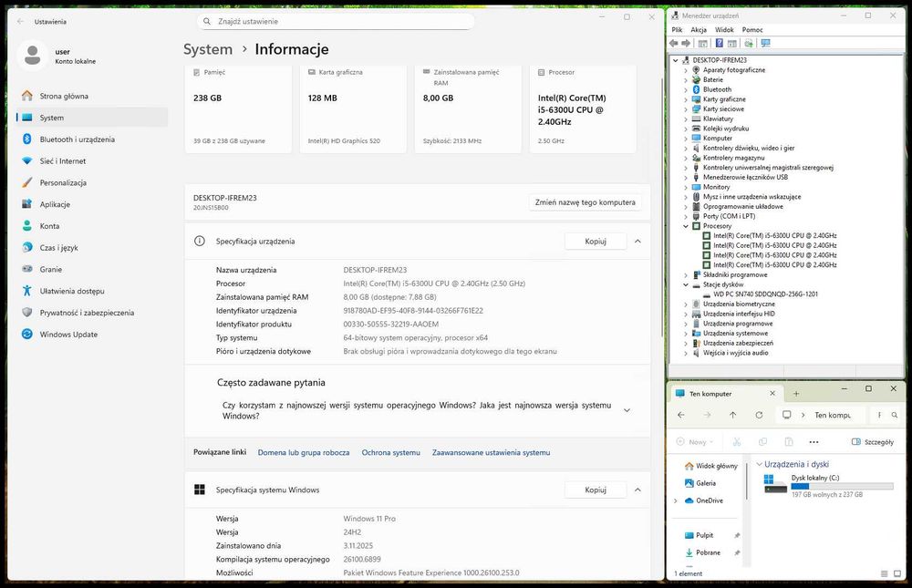
Task: Open Granie settings page
Action: (93, 269)
